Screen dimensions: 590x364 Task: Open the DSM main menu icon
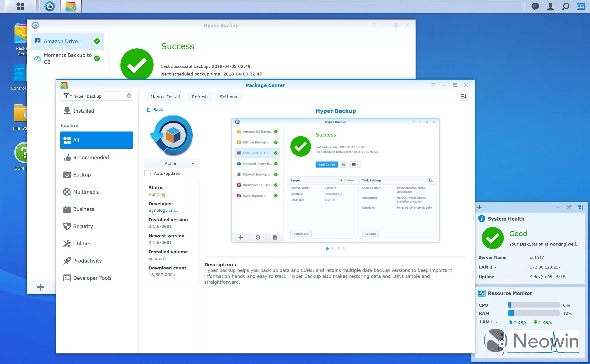tap(20, 6)
